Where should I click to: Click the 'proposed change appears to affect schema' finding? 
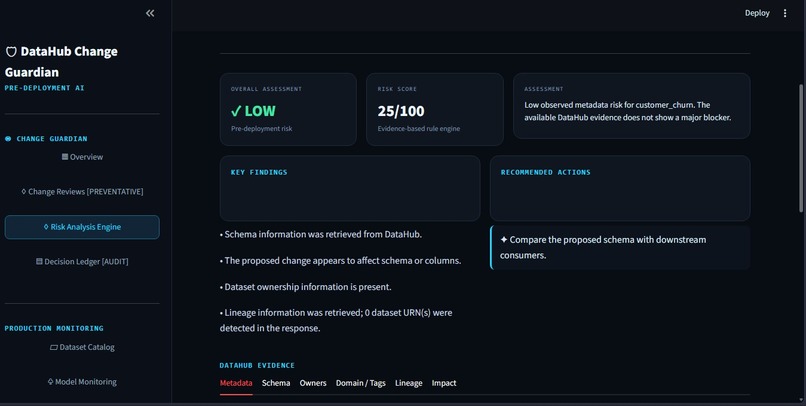tap(340, 261)
